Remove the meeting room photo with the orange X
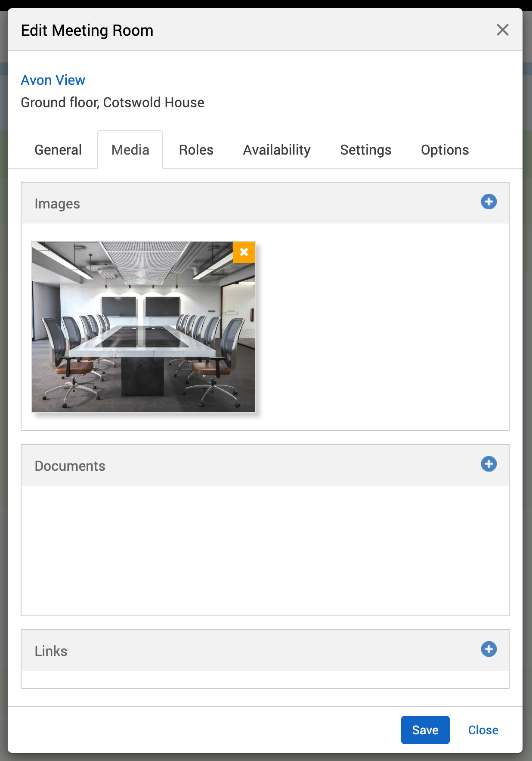This screenshot has width=532, height=761. click(244, 252)
